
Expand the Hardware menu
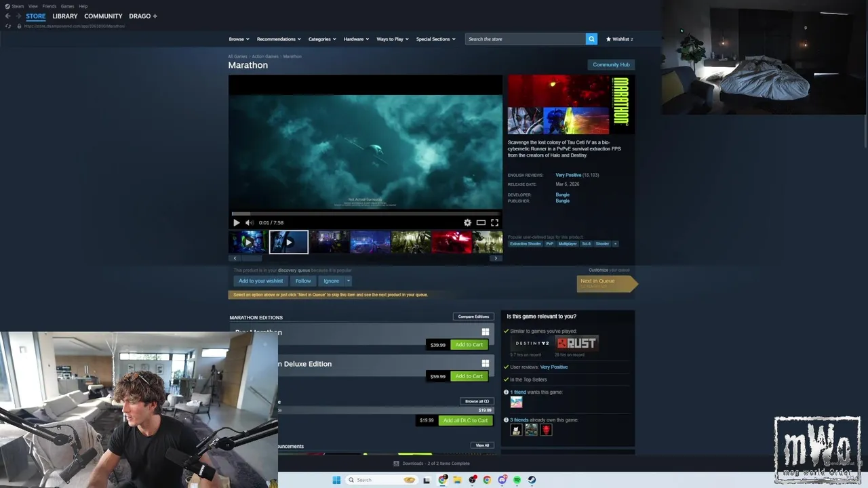[356, 39]
